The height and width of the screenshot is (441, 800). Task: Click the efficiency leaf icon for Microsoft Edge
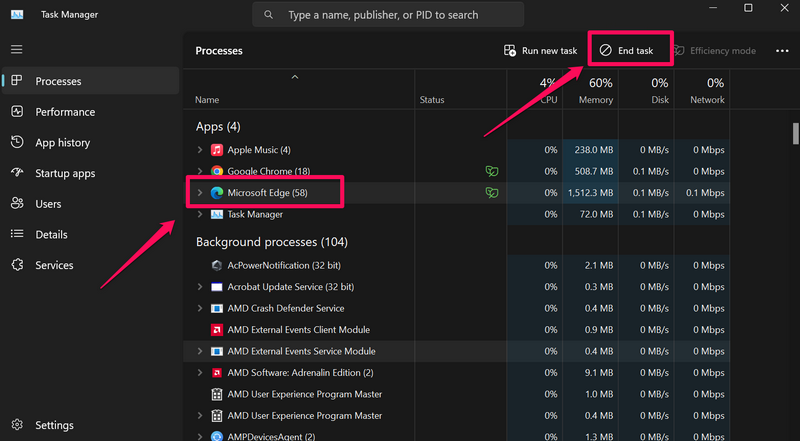[491, 192]
